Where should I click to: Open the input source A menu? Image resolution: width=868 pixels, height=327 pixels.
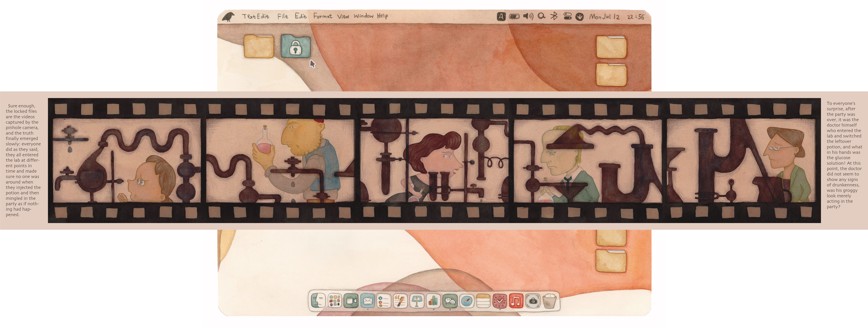pyautogui.click(x=501, y=16)
